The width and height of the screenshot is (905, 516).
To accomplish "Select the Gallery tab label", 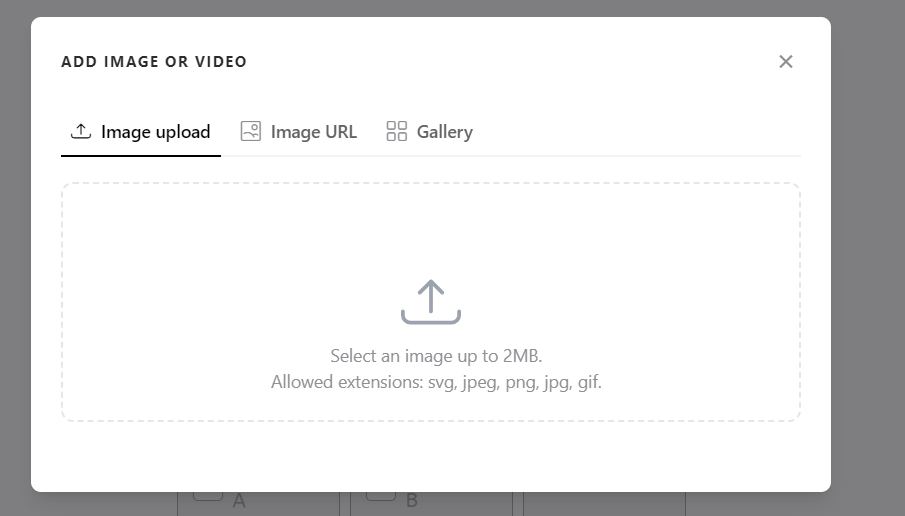I will coord(444,132).
